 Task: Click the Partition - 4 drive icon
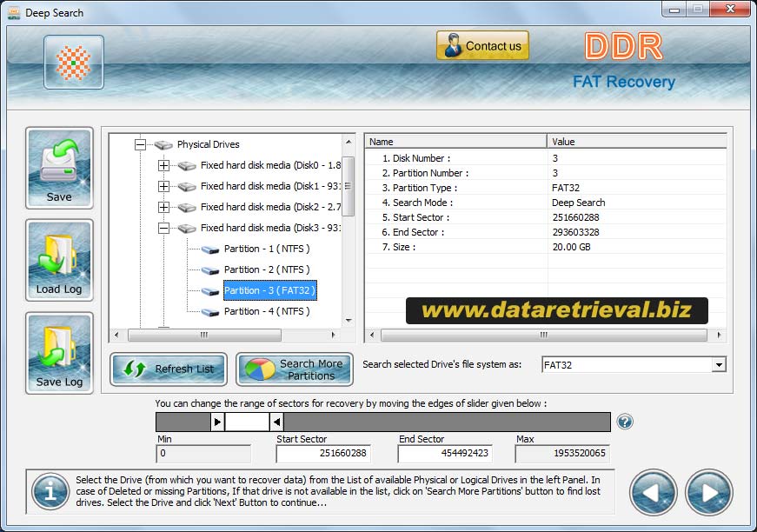tap(210, 311)
